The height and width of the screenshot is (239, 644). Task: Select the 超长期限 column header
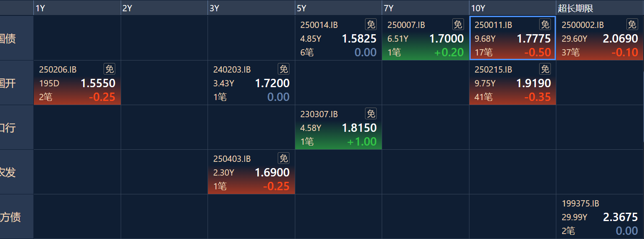point(576,8)
